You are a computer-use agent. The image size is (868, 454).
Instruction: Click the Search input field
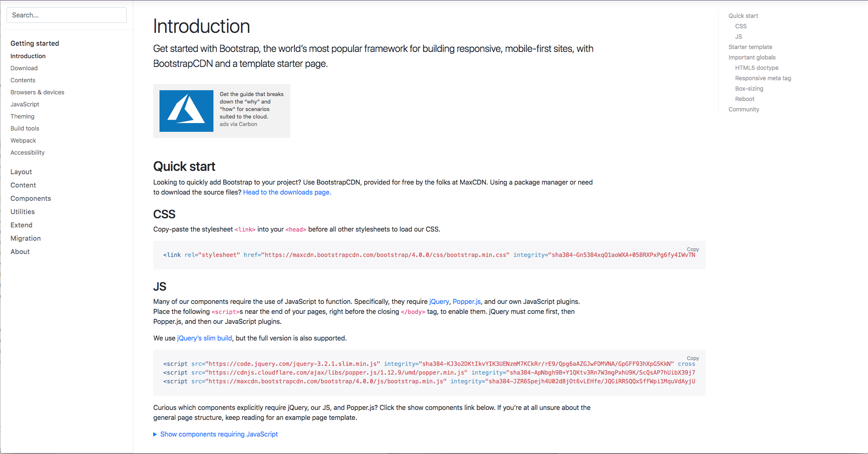click(x=66, y=15)
